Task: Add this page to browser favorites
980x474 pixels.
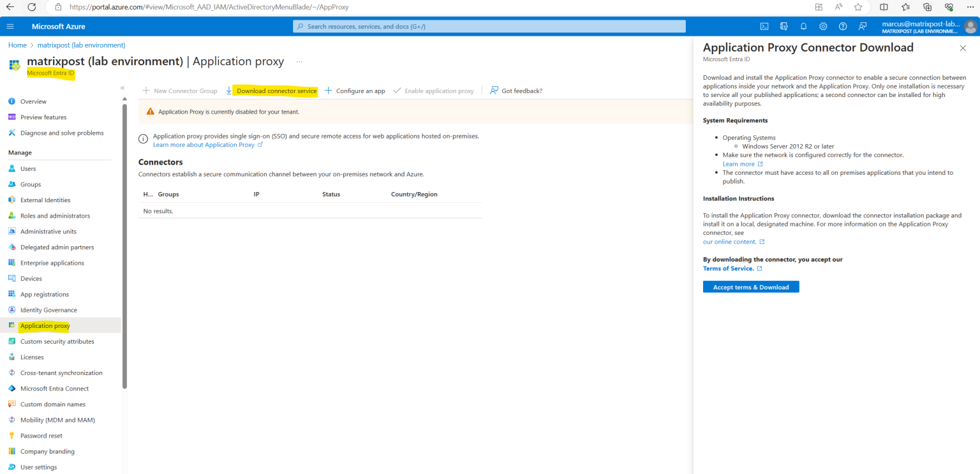Action: [x=857, y=7]
